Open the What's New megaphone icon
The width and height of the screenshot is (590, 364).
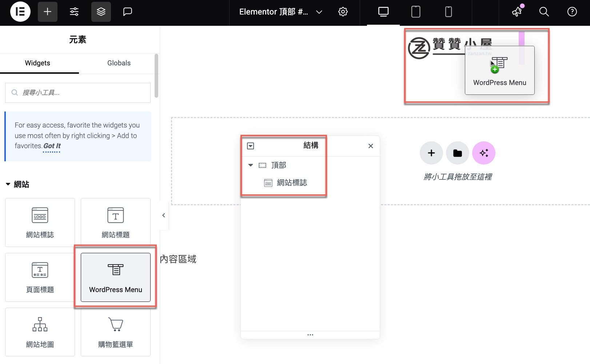click(x=517, y=12)
